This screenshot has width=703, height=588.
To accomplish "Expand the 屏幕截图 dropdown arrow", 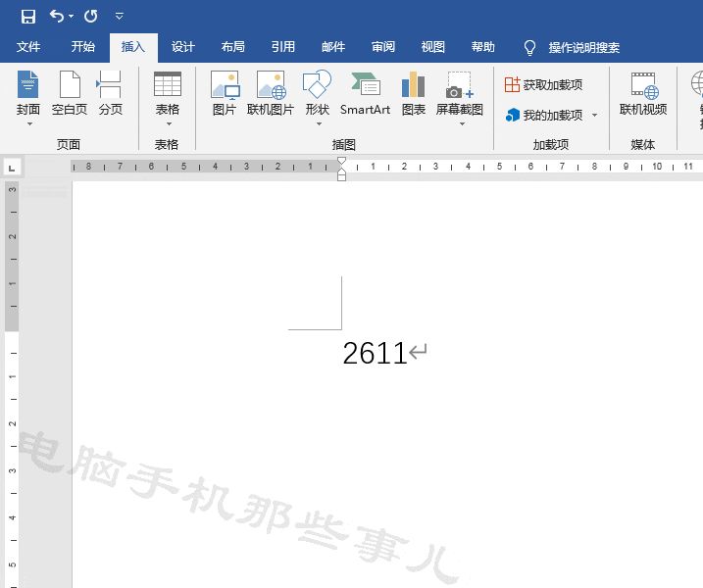I will [x=462, y=124].
